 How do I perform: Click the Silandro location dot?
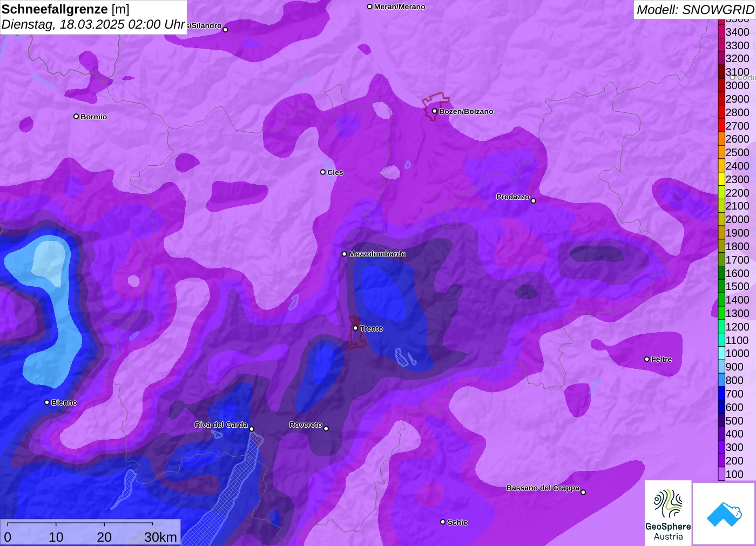pyautogui.click(x=226, y=30)
